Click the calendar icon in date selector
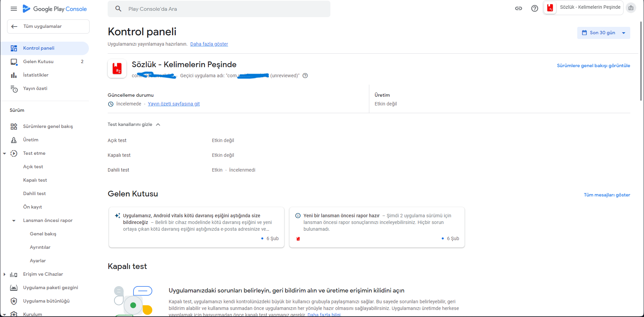 click(584, 33)
